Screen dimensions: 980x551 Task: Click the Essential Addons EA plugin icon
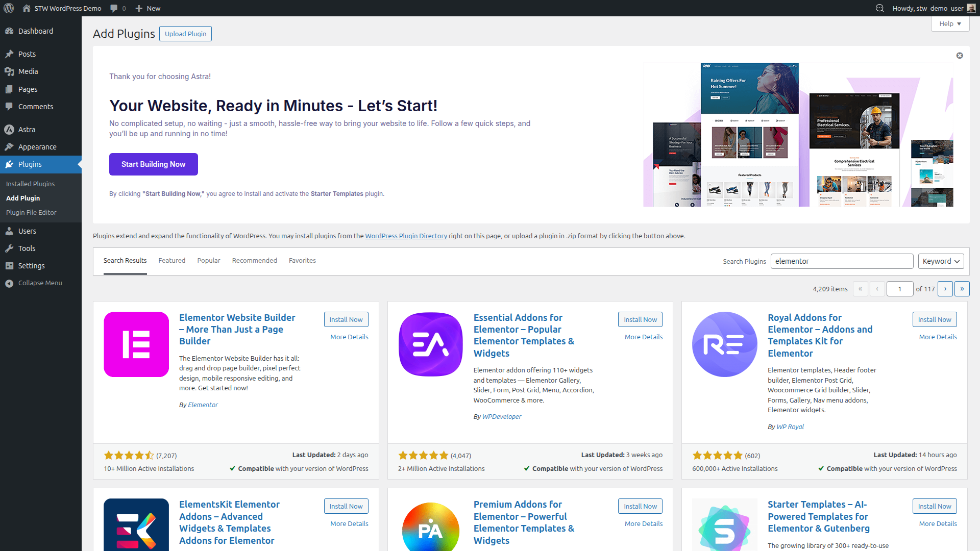click(x=431, y=344)
